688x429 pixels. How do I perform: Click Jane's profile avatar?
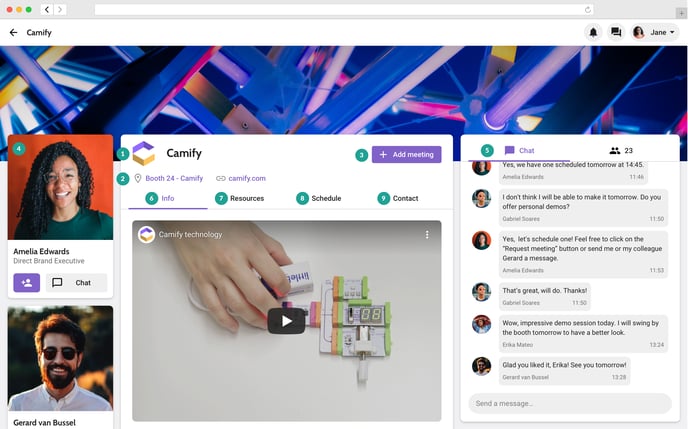(639, 32)
